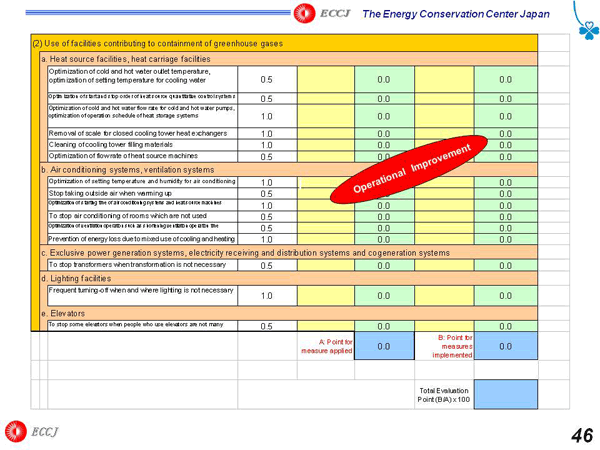Select 'Optimization of setting temperature and humidity' cell
This screenshot has height=450, width=600.
(142, 182)
